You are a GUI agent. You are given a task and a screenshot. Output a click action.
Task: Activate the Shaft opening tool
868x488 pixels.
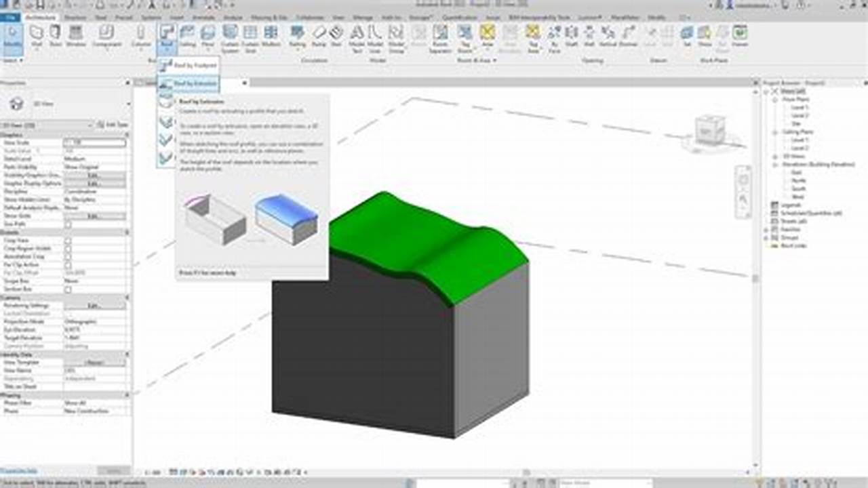(572, 35)
